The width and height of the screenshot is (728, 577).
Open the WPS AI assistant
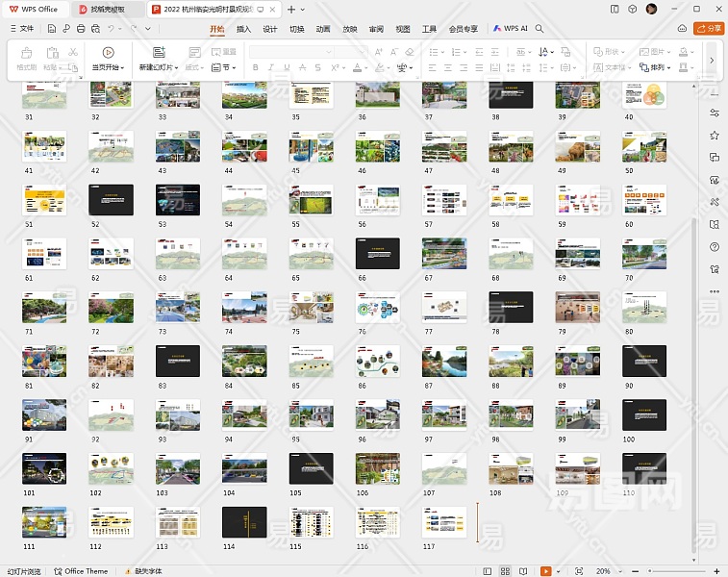(x=511, y=29)
